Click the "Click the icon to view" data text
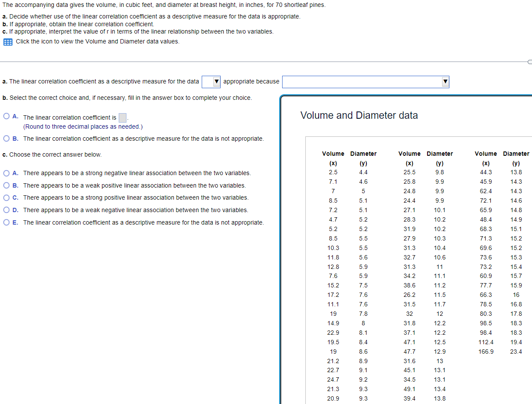Screen dimensions: 532x404 (98, 41)
